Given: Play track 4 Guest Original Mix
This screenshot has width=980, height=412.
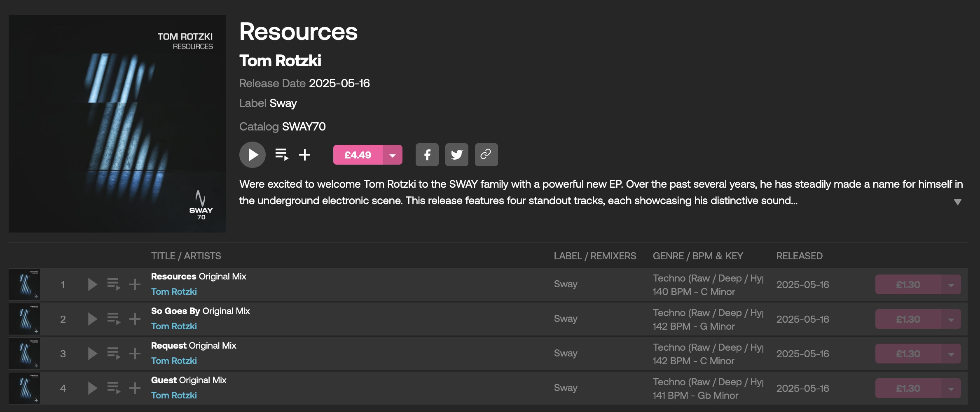Looking at the screenshot, I should (x=92, y=388).
